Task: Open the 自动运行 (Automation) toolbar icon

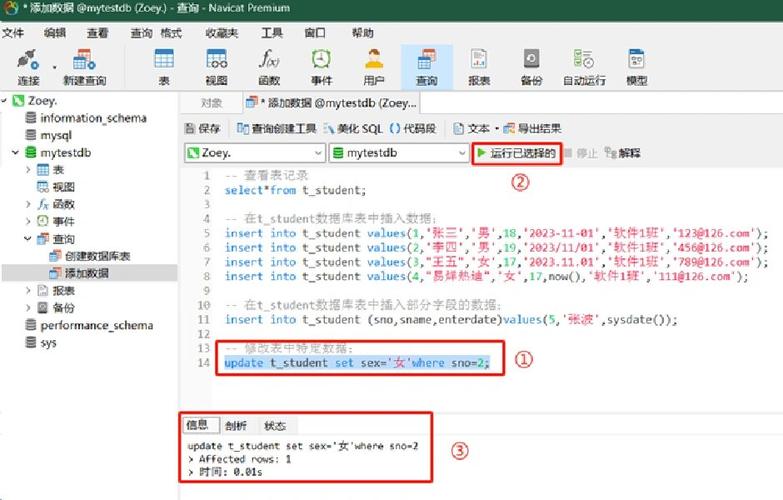Action: tap(584, 66)
